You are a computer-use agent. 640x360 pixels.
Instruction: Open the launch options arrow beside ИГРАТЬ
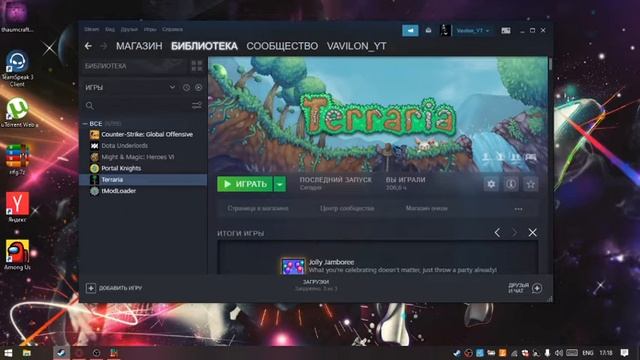pyautogui.click(x=280, y=184)
